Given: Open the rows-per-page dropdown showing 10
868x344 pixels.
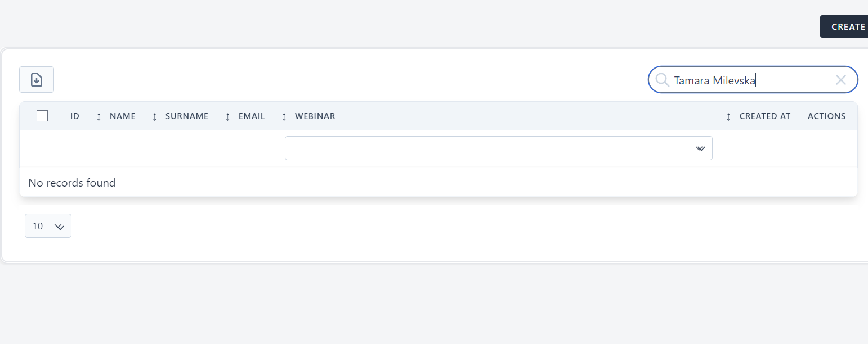Looking at the screenshot, I should pyautogui.click(x=48, y=226).
